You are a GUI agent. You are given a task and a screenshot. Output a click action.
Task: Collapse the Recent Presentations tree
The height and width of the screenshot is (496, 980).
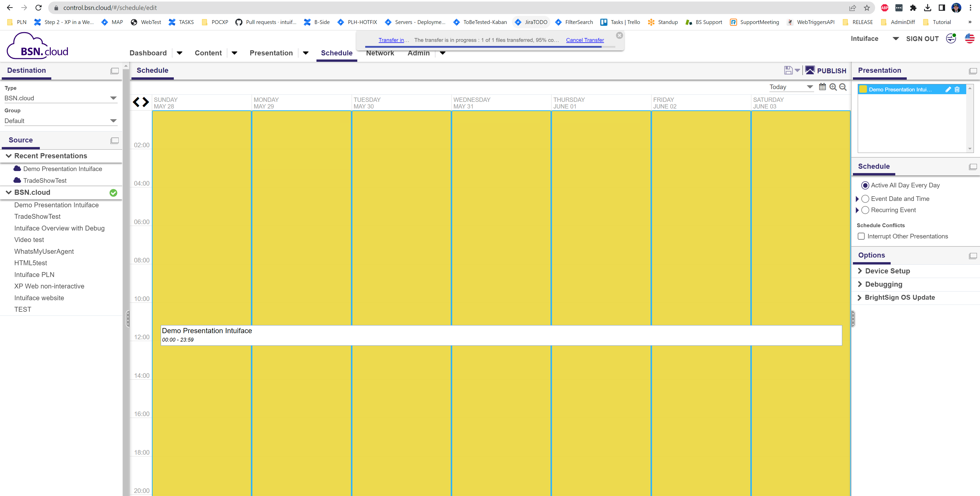pyautogui.click(x=8, y=156)
